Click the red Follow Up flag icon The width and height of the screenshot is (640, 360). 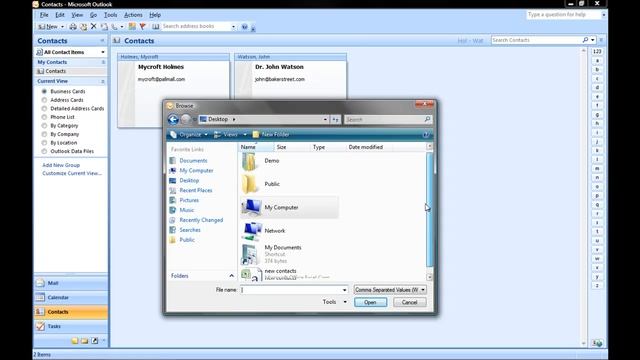coord(142,27)
